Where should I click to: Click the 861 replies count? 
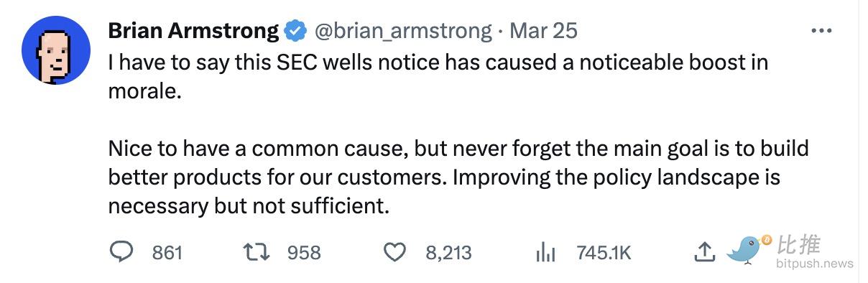(x=167, y=252)
